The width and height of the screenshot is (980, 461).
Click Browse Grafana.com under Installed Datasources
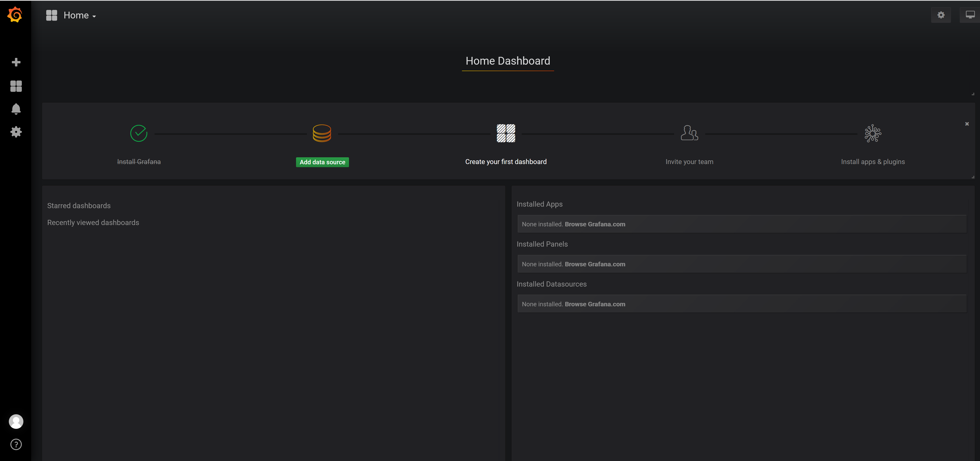[x=595, y=304]
